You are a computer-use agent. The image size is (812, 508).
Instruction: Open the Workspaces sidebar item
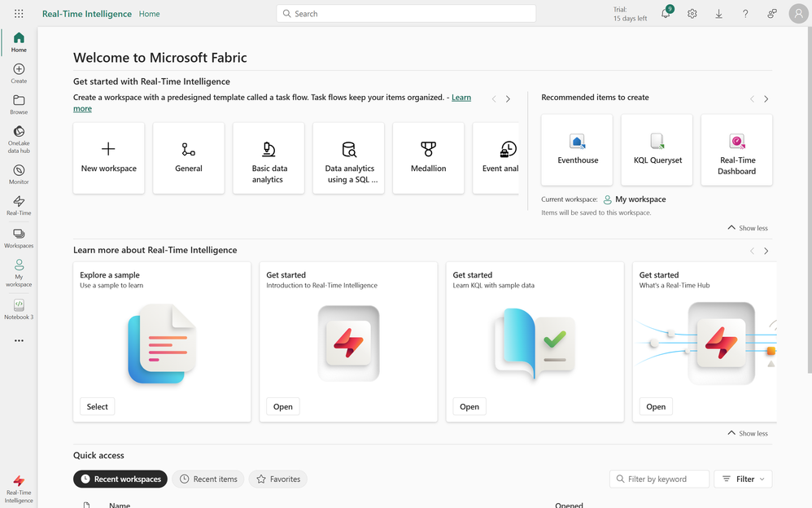pyautogui.click(x=19, y=238)
